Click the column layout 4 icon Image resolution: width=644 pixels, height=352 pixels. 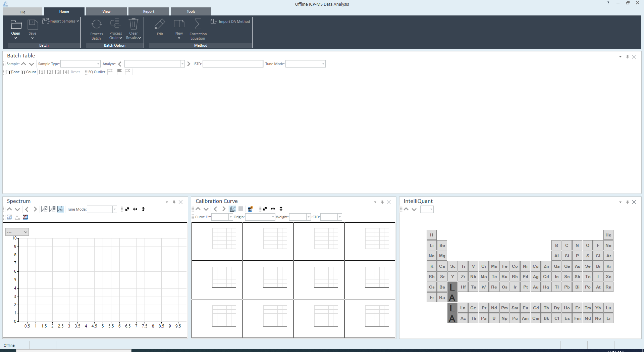click(66, 72)
